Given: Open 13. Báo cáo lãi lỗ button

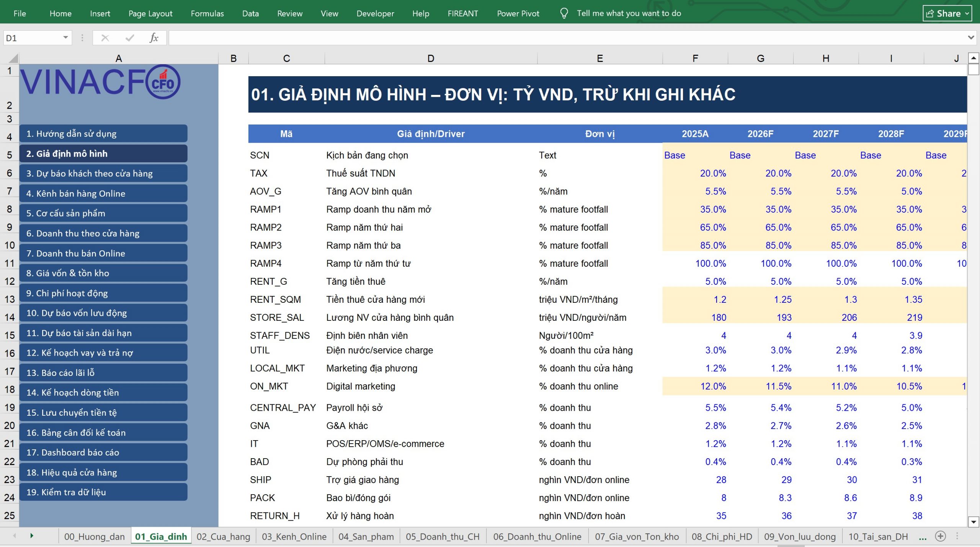Looking at the screenshot, I should point(103,372).
